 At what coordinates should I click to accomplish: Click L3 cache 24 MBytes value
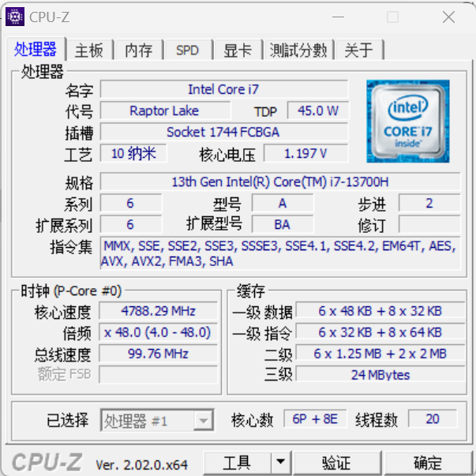coord(380,375)
